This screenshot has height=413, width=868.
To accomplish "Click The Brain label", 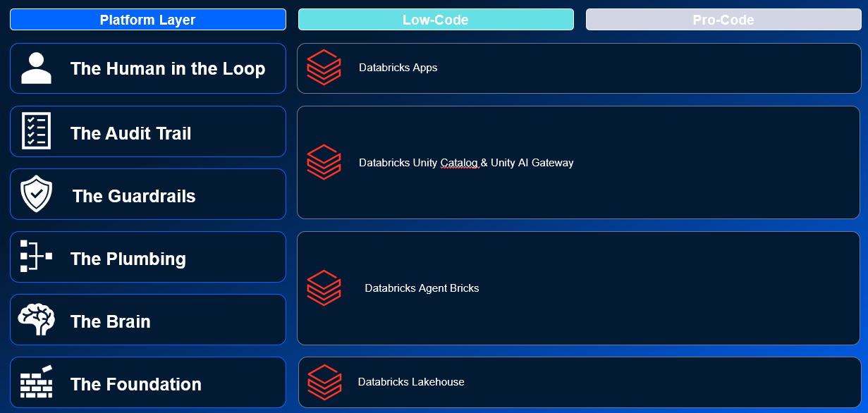I will point(111,321).
